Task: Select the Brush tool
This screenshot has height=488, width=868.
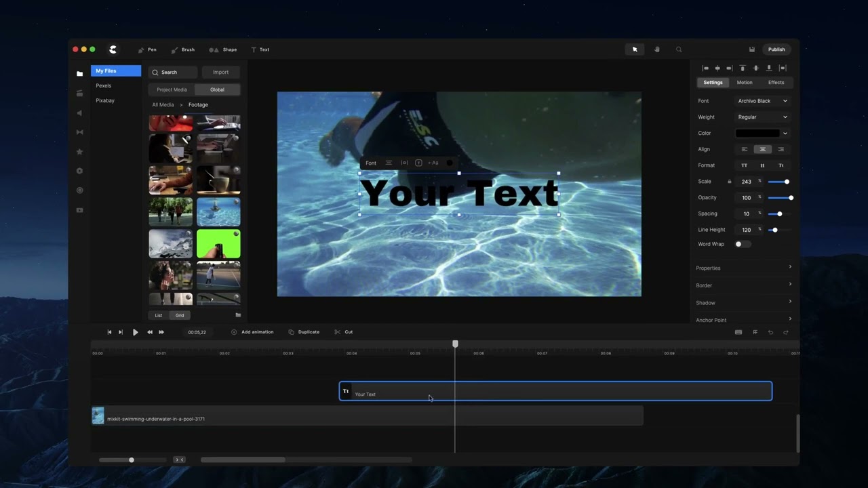Action: pos(183,49)
